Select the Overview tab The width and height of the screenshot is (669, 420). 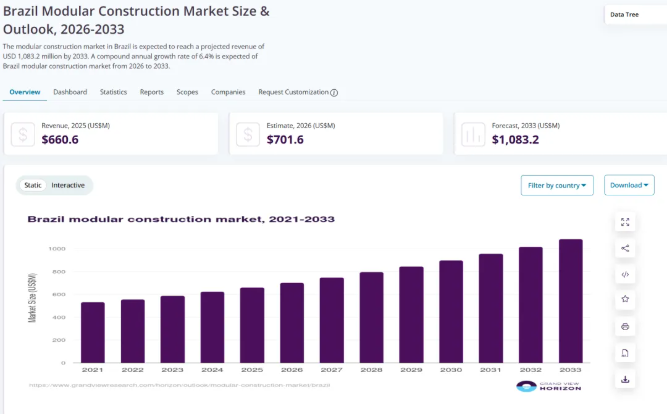click(25, 92)
